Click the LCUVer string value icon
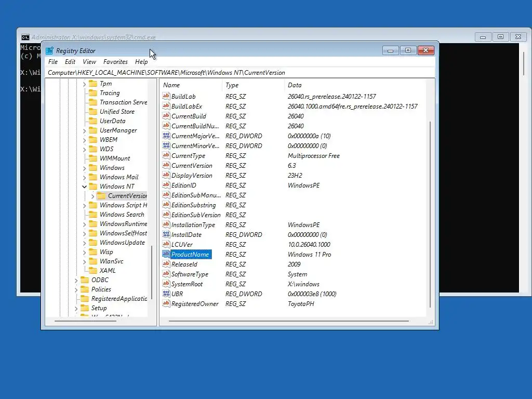Screen dimensions: 532x399 coord(166,244)
